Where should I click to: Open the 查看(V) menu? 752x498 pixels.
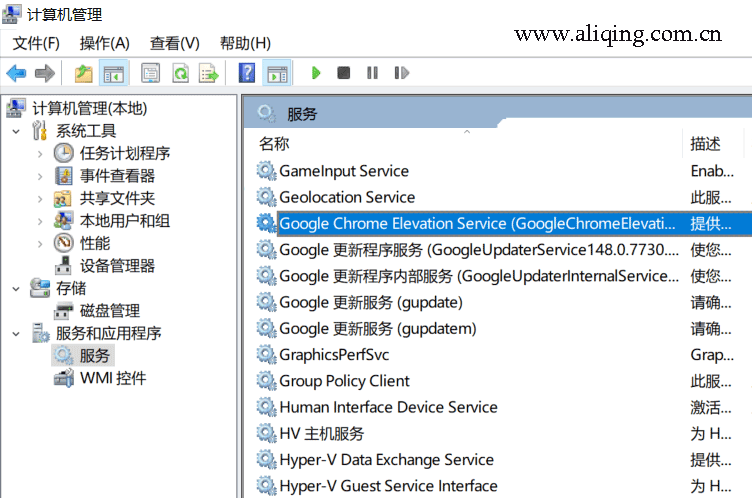175,43
